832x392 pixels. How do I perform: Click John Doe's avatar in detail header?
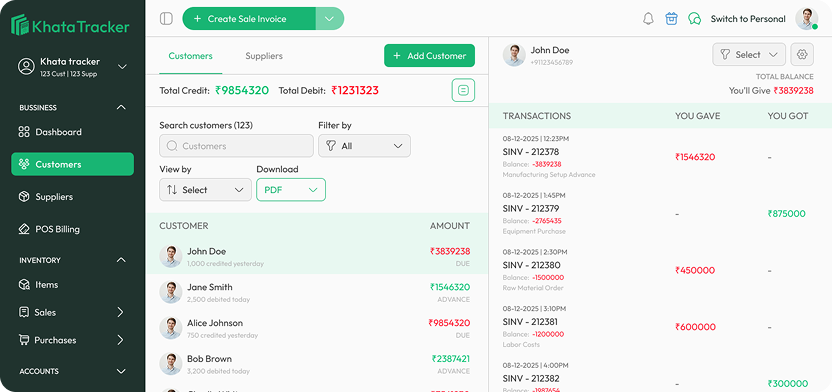514,55
